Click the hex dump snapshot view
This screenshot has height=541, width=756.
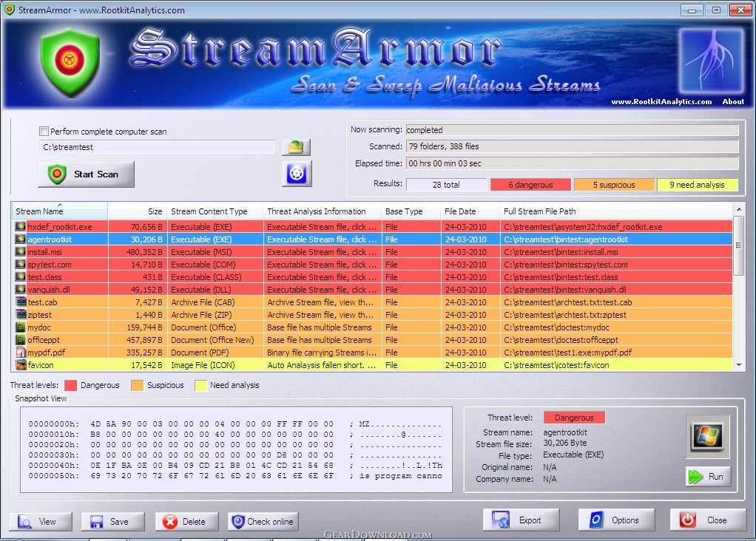click(x=236, y=449)
